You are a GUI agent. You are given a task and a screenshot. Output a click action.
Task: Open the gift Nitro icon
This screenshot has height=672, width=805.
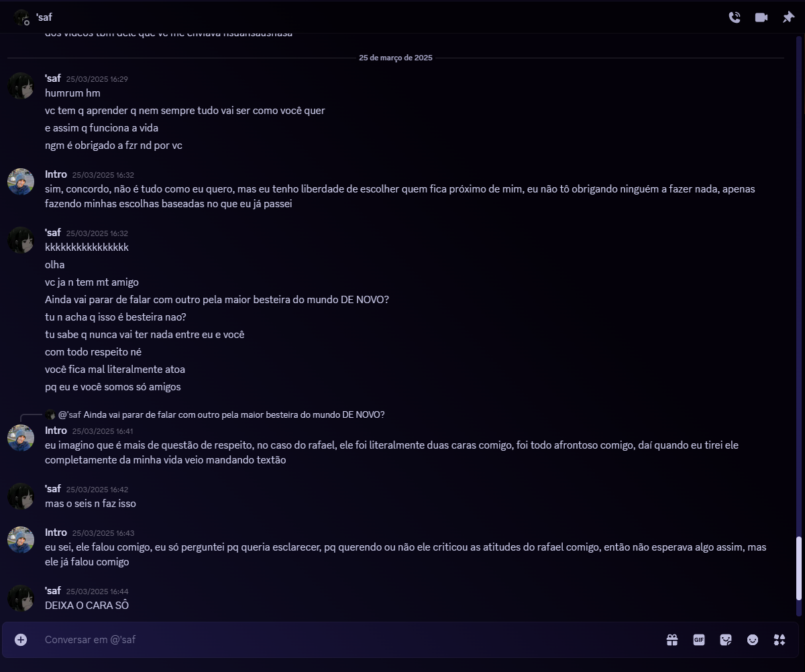[672, 640]
